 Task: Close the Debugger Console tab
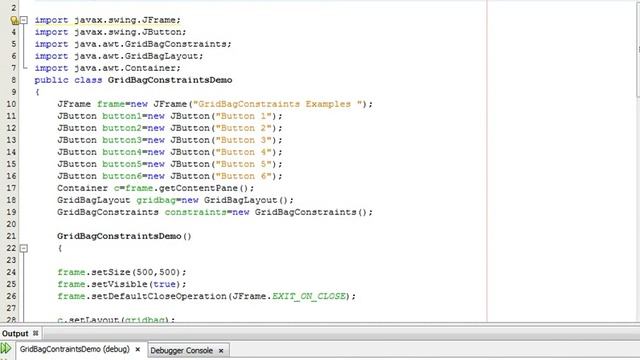[221, 351]
